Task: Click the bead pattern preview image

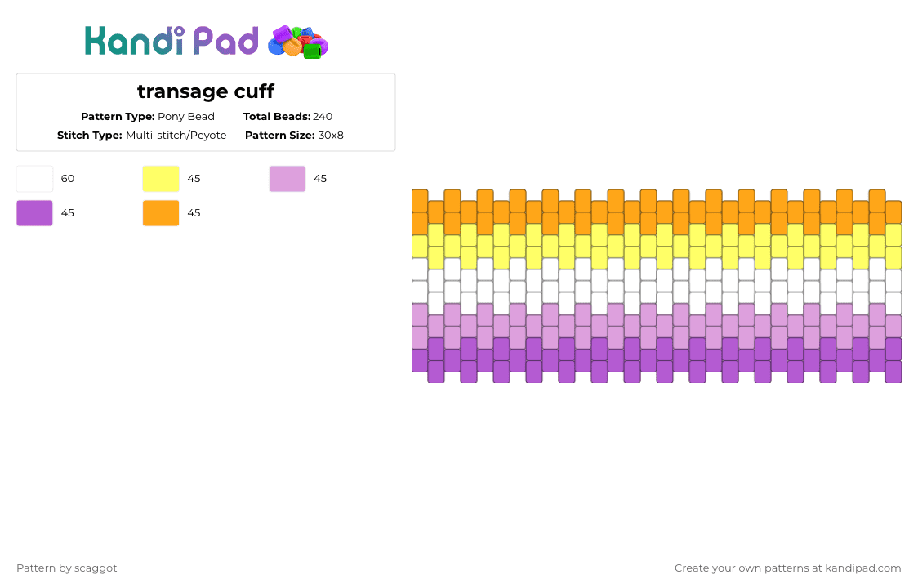Action: (657, 287)
